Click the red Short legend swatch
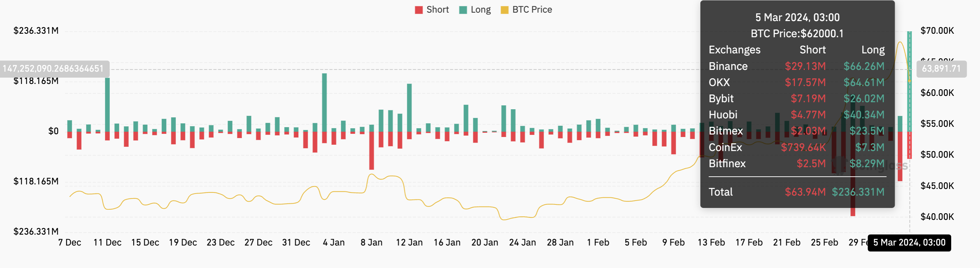 coord(418,10)
